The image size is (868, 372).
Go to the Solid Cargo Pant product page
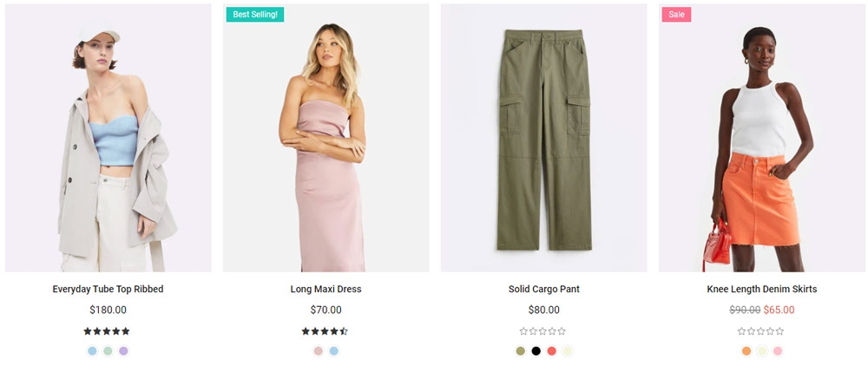click(543, 289)
